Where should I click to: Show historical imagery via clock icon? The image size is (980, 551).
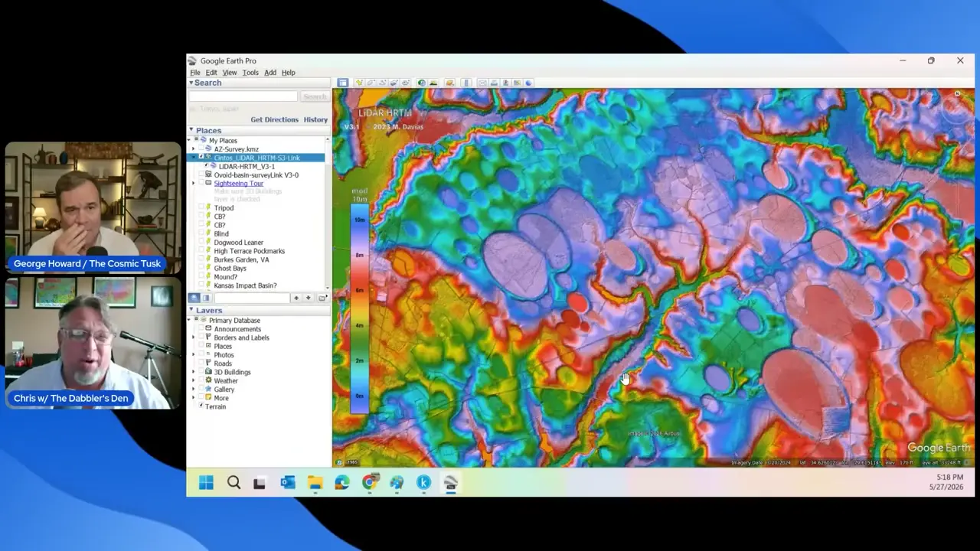point(421,83)
